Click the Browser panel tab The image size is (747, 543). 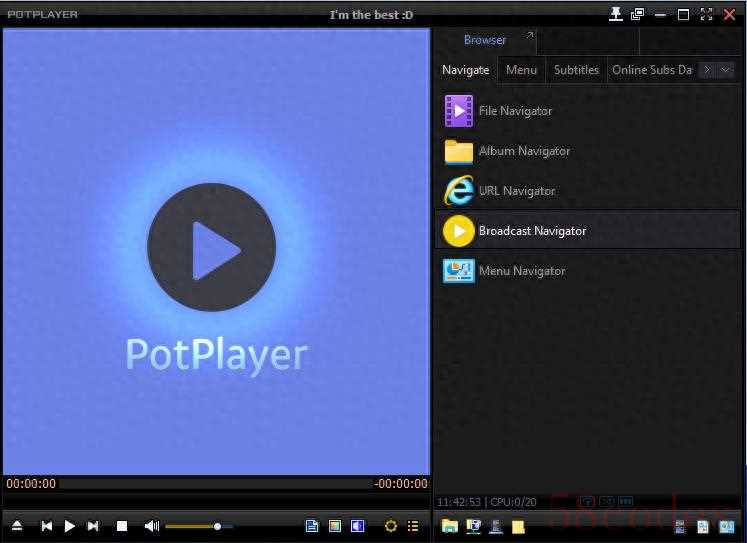pos(485,40)
